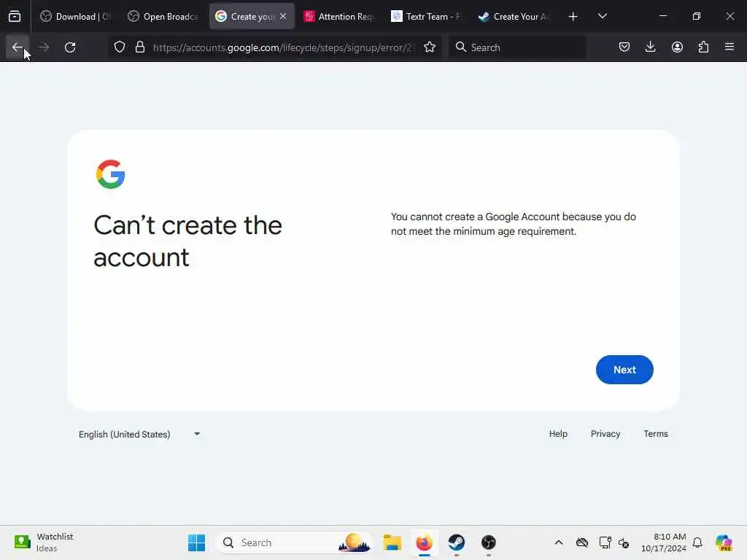Switch to the Steam Create Your Account tab
The width and height of the screenshot is (747, 560).
click(514, 17)
